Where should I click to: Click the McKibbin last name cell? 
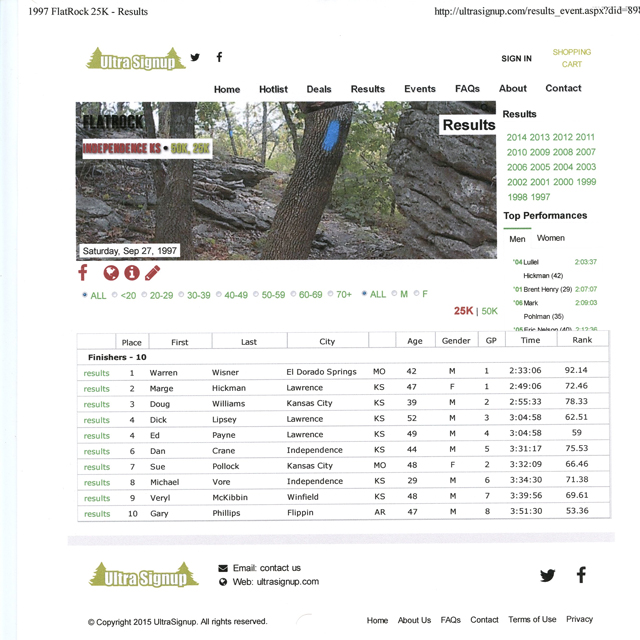230,497
